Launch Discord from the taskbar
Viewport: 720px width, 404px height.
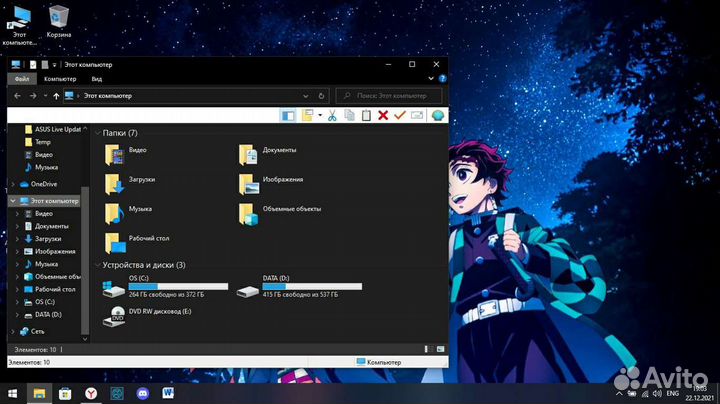click(x=142, y=394)
